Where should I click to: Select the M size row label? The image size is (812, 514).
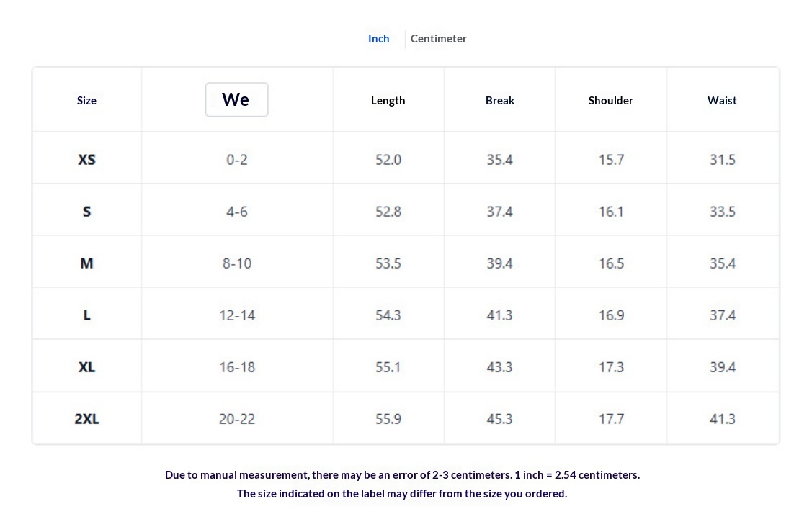[x=86, y=263]
